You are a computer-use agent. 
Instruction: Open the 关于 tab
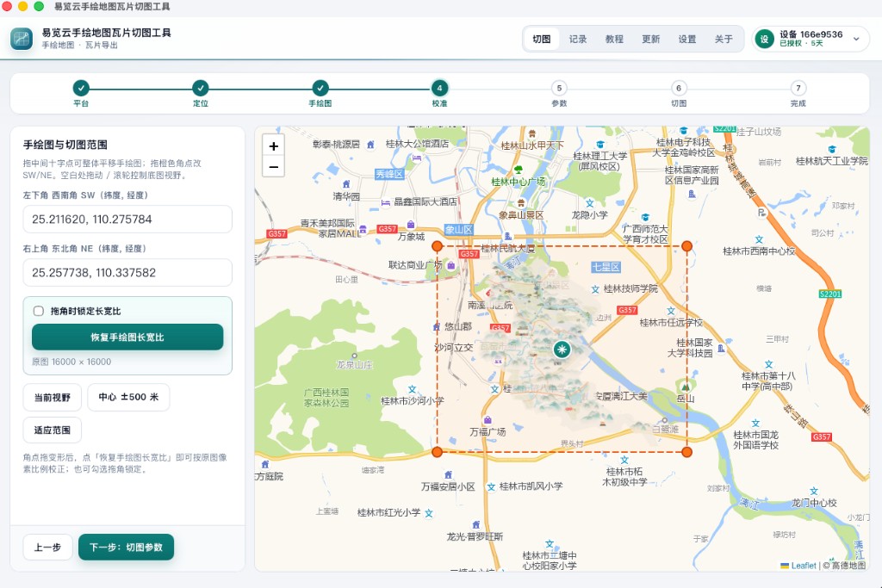pos(724,39)
